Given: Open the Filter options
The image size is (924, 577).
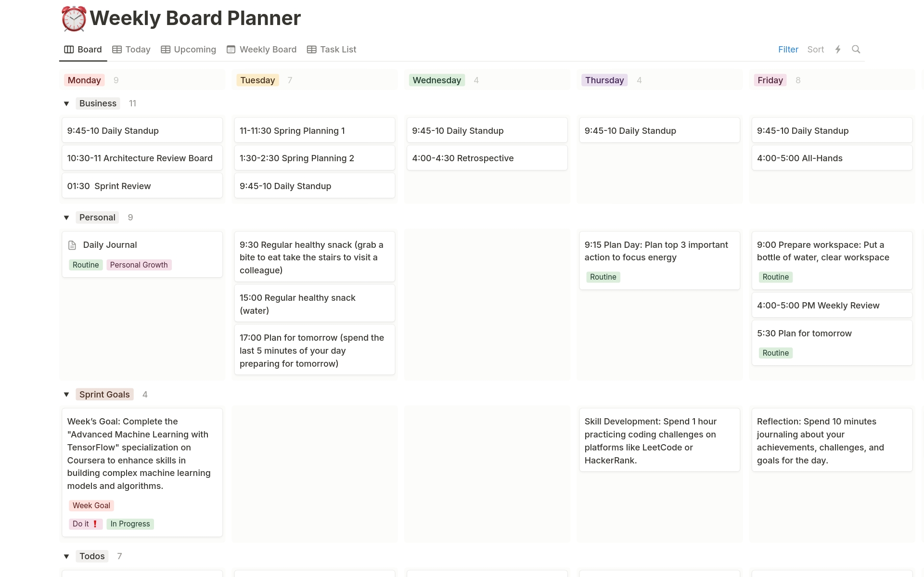Looking at the screenshot, I should (788, 49).
